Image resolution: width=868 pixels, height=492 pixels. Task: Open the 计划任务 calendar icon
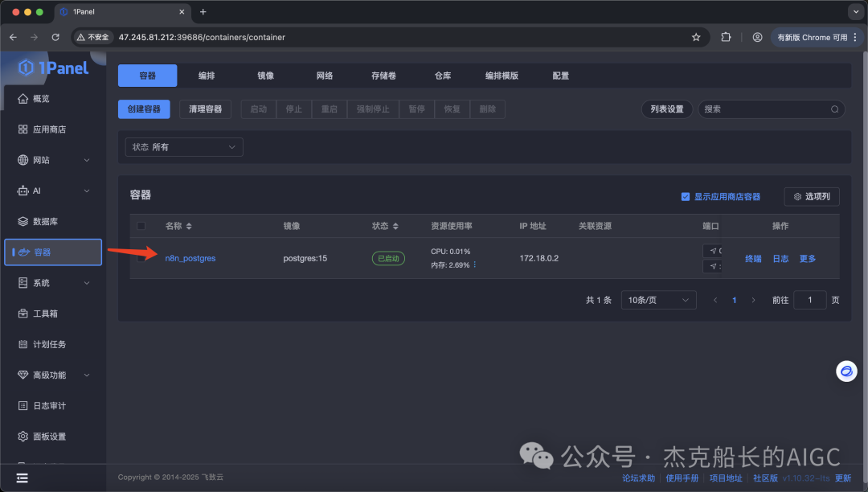pos(23,344)
